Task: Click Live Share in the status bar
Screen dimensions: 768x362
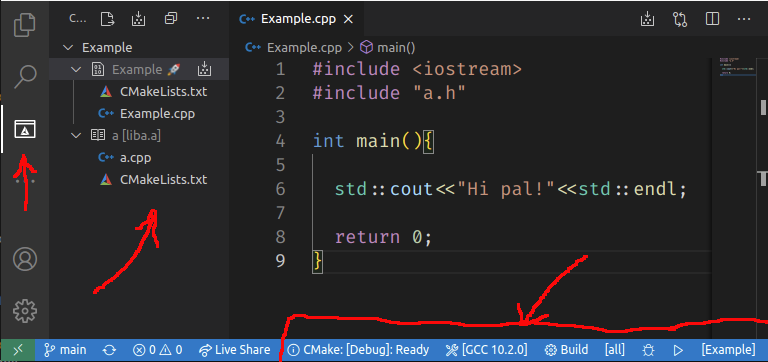Action: pos(235,350)
